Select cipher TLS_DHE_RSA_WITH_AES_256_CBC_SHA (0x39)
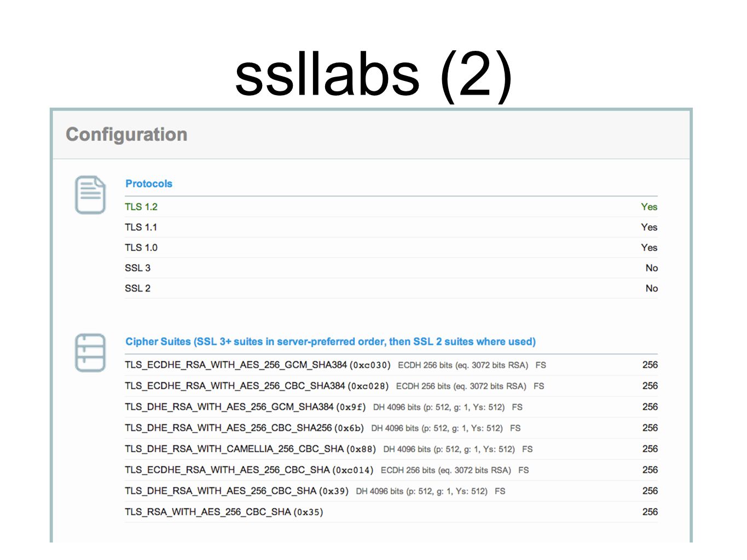 pyautogui.click(x=391, y=491)
